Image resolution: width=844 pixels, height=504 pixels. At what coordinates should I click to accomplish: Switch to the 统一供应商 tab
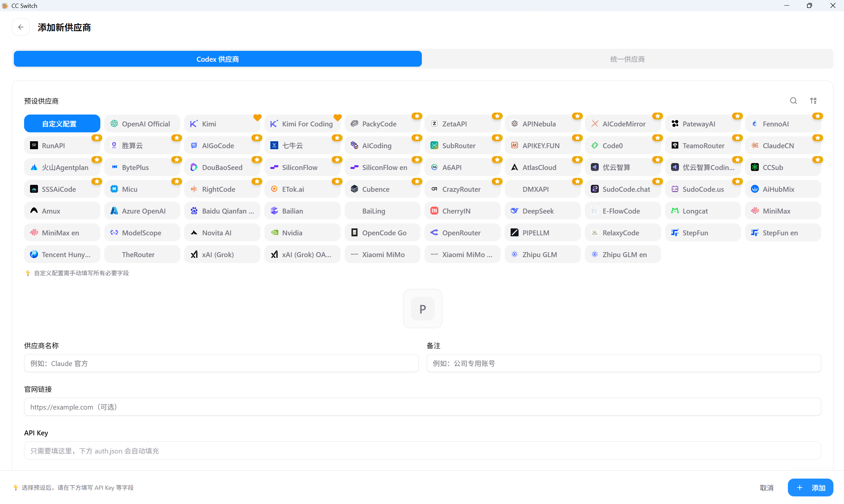tap(627, 59)
